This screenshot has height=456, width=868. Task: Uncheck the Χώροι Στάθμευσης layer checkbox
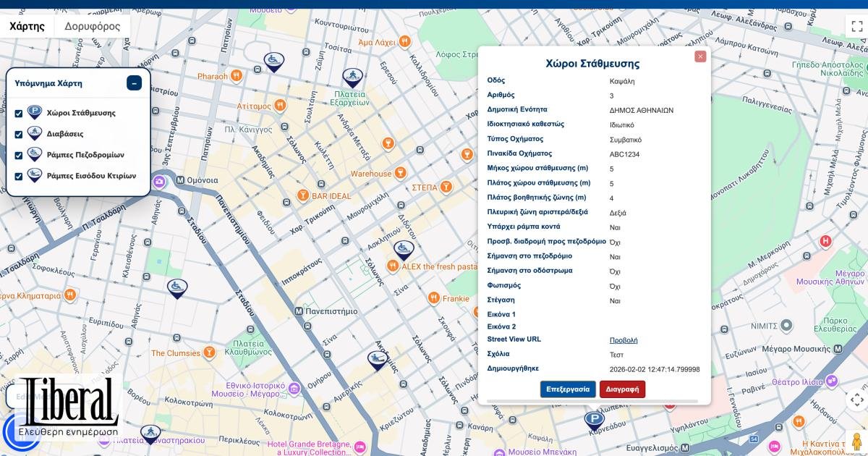point(19,114)
